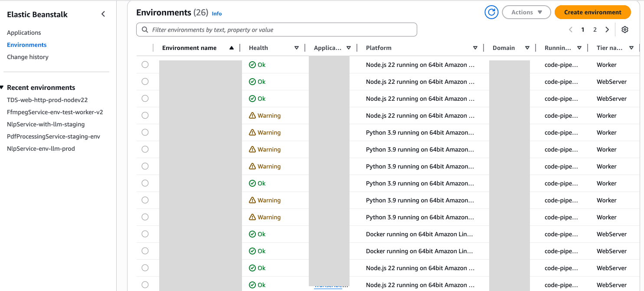Screen dimensions: 644x291
Task: Open the Info link beside Environments heading
Action: coord(216,13)
